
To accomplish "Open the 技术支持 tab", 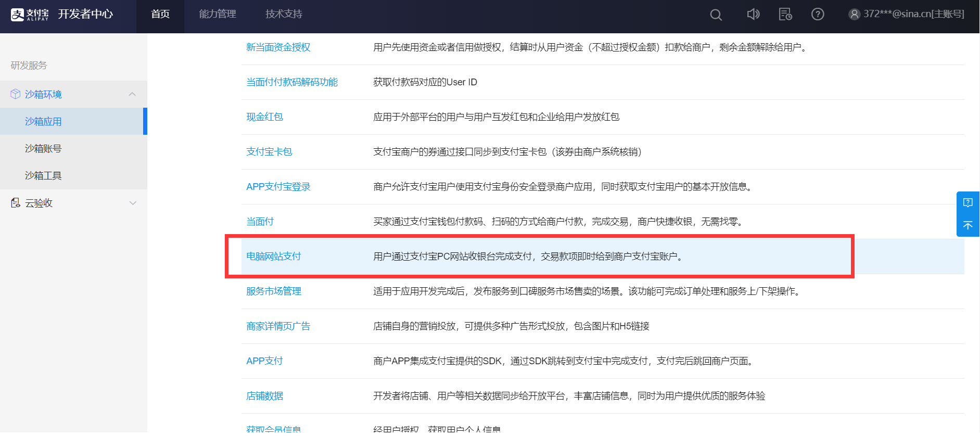I will click(x=284, y=14).
